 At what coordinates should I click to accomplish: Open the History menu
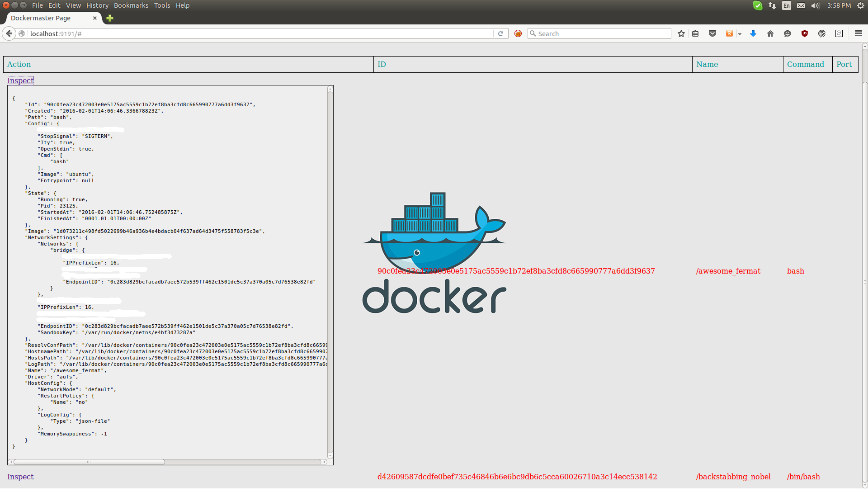tap(97, 5)
